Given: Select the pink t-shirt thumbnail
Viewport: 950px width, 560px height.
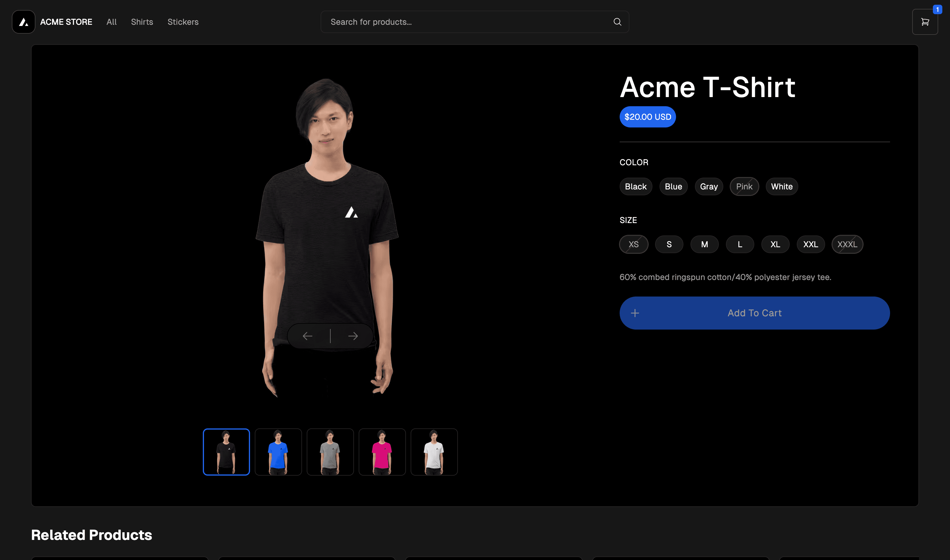Looking at the screenshot, I should pyautogui.click(x=382, y=451).
